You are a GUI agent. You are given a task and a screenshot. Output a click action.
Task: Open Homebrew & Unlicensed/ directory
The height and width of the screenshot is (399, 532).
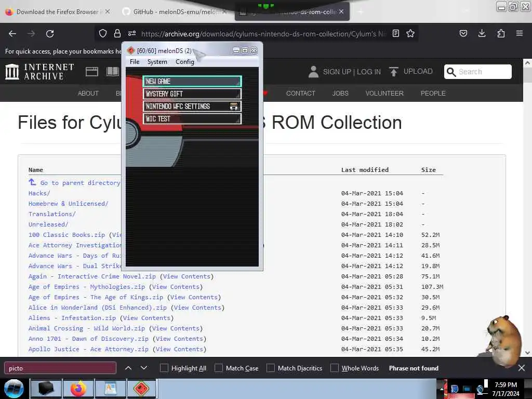[68, 204]
